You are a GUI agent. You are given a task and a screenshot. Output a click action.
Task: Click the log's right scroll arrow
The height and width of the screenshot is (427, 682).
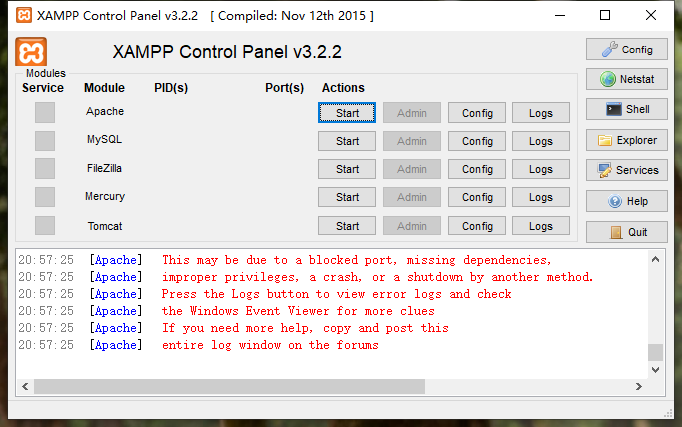click(639, 386)
